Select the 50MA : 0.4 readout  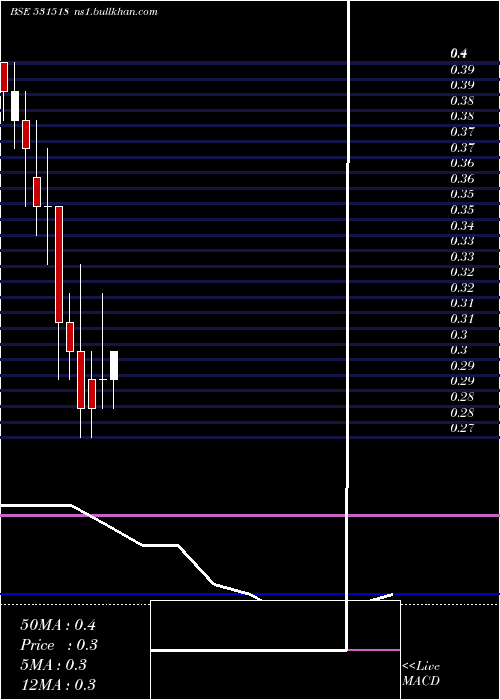58,625
